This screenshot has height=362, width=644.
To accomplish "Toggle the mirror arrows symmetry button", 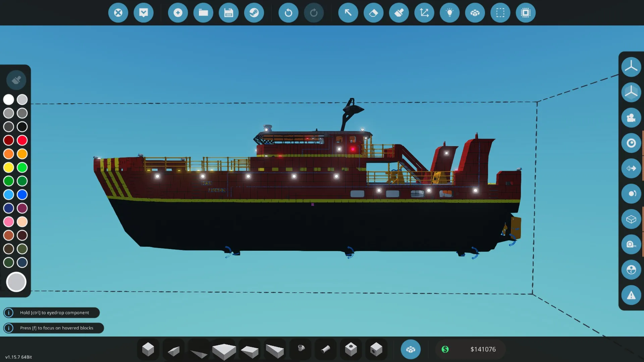I will (631, 168).
